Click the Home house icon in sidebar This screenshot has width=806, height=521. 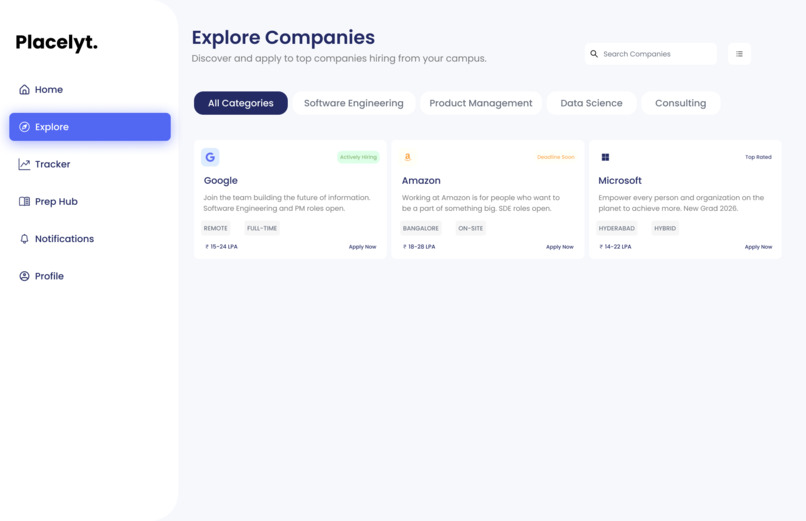(24, 89)
